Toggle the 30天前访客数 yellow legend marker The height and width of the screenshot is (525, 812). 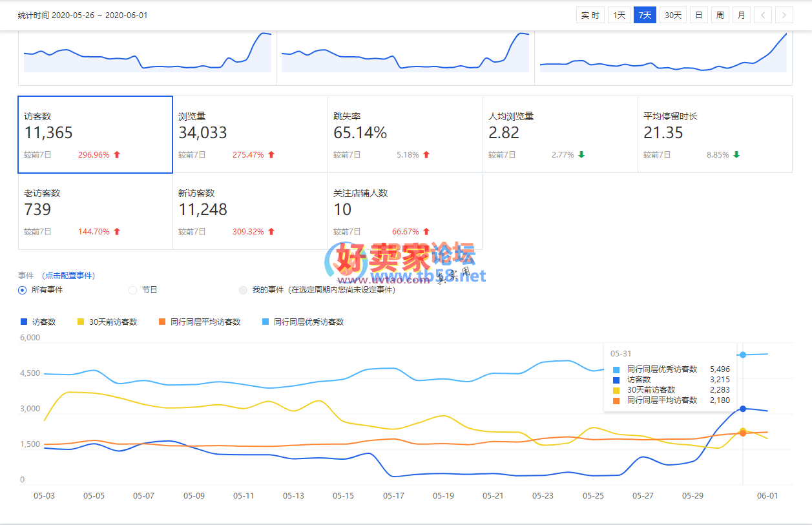click(x=81, y=322)
